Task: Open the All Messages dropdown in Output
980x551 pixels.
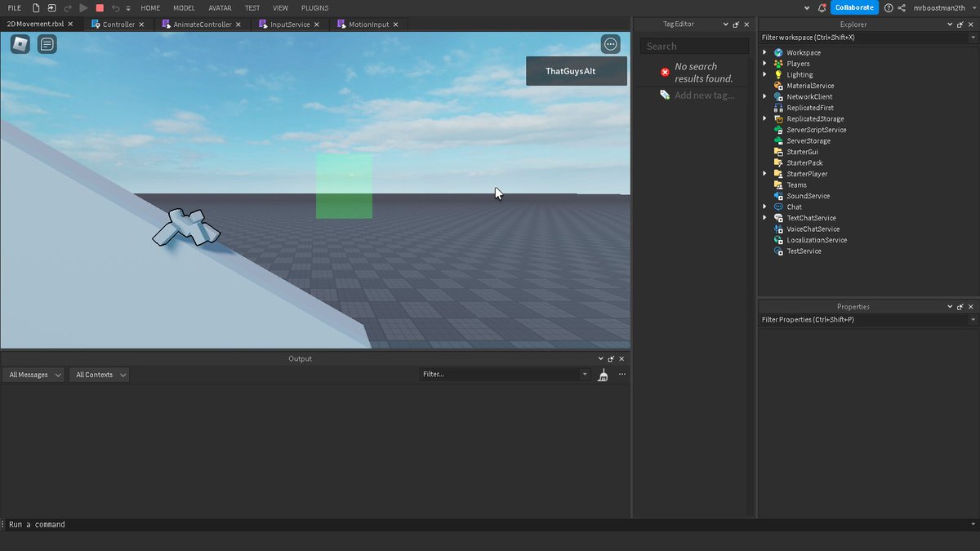Action: coord(33,374)
